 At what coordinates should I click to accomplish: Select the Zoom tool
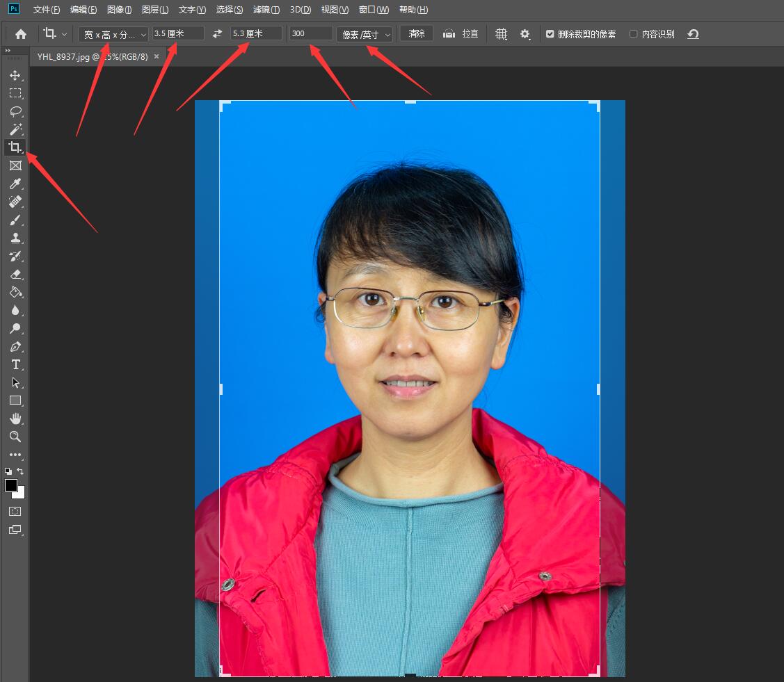pos(15,437)
